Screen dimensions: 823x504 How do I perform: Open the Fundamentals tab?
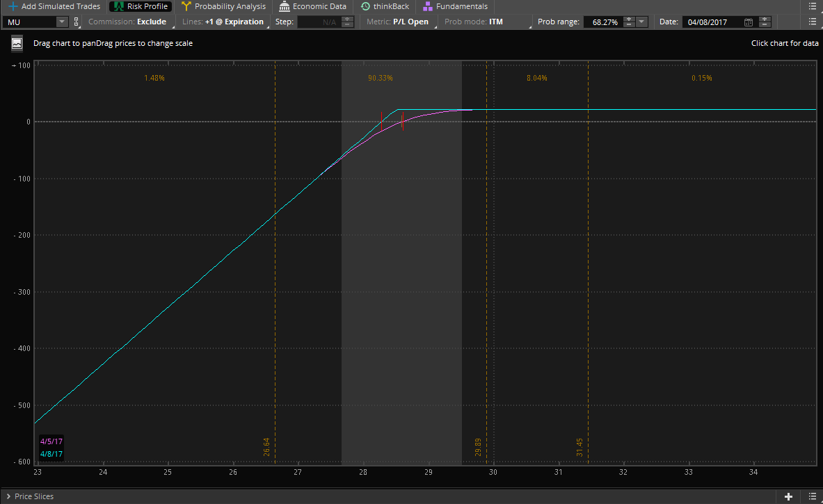455,6
